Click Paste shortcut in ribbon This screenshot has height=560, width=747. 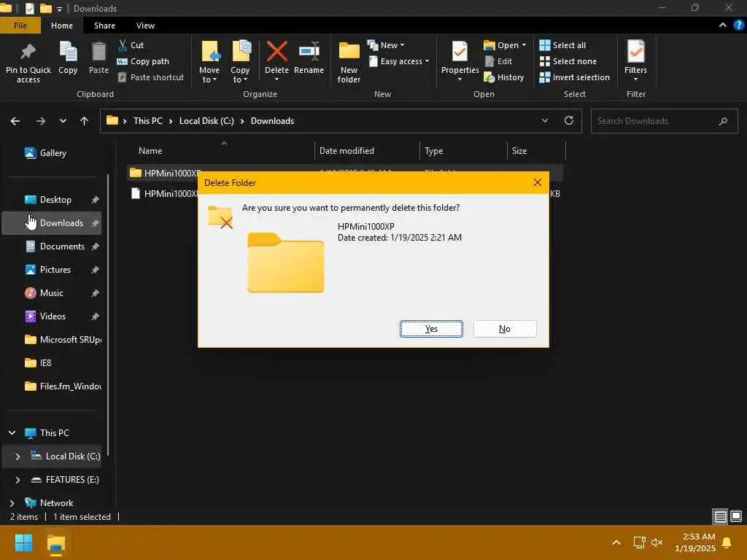click(x=151, y=77)
